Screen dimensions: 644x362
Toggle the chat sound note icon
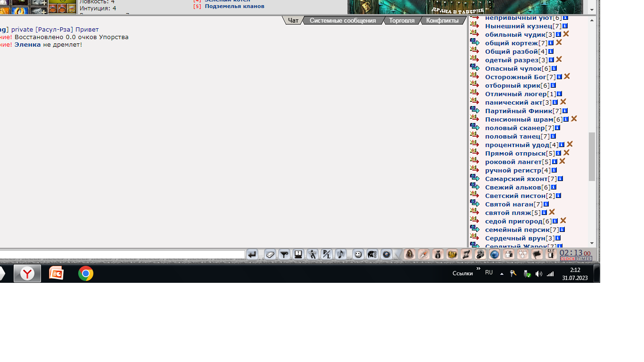tap(340, 255)
